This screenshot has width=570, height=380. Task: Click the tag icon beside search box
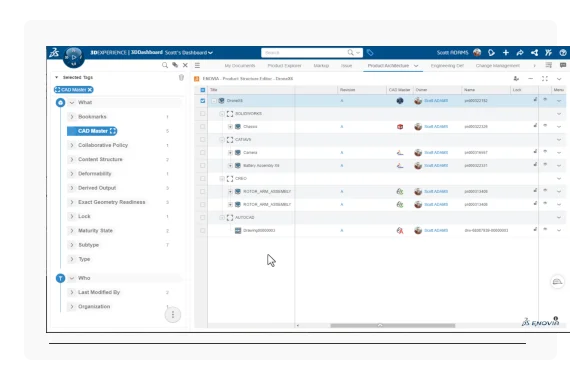370,53
